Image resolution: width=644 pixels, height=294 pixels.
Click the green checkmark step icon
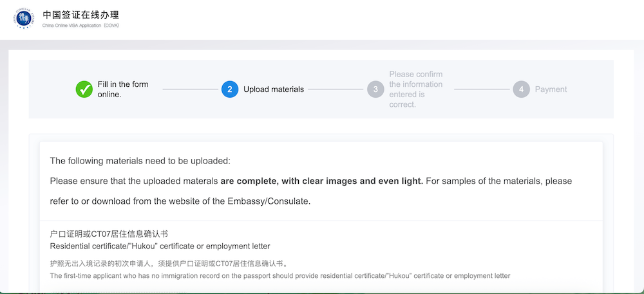(x=84, y=89)
